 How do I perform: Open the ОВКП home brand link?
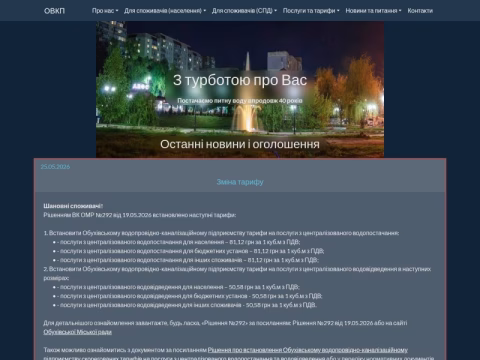(54, 11)
